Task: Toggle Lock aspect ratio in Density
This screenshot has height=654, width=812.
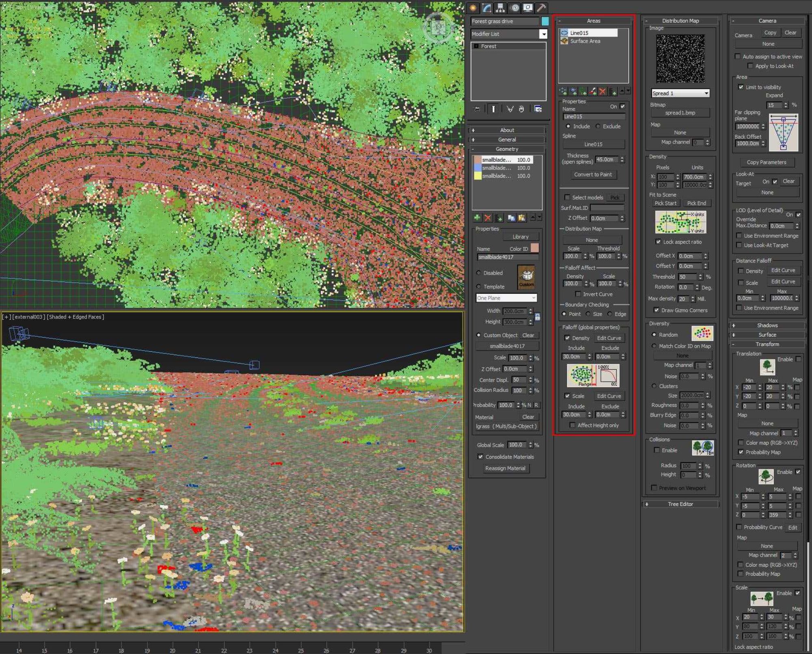Action: point(658,241)
